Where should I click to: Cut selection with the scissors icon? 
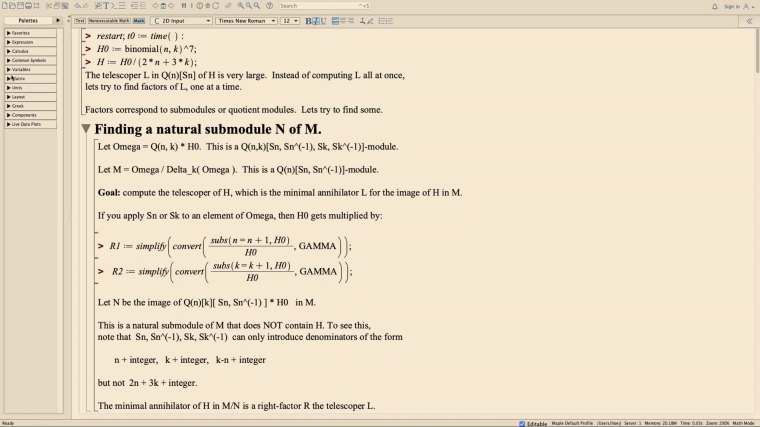49,6
